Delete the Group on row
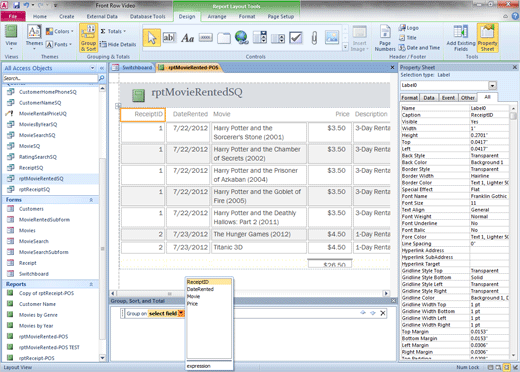The height and width of the screenshot is (372, 520). tap(383, 313)
